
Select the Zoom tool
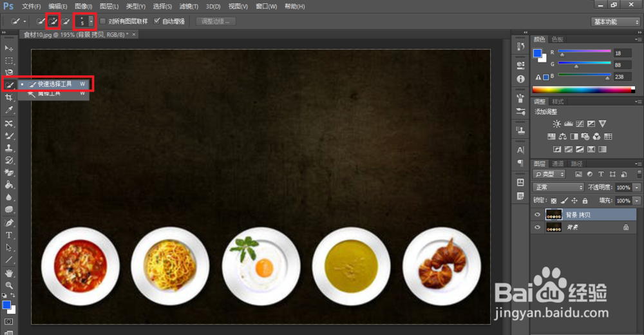pos(8,285)
